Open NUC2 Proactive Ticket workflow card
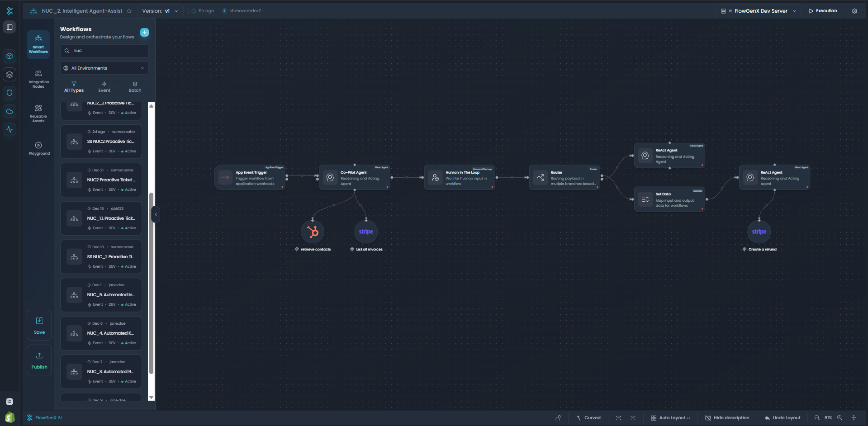This screenshot has width=868, height=426. pos(101,180)
